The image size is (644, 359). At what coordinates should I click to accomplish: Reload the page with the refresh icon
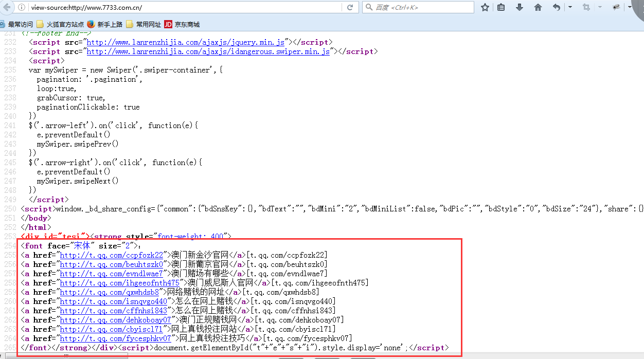350,7
